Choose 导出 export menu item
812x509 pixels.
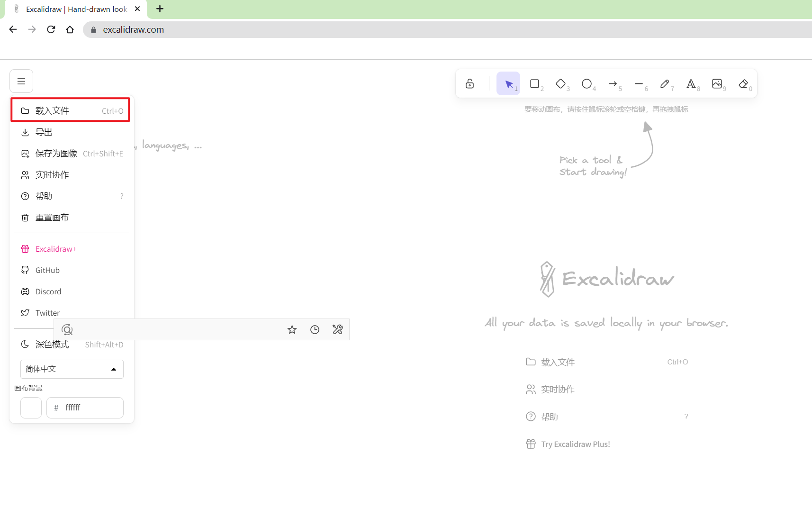tap(72, 132)
